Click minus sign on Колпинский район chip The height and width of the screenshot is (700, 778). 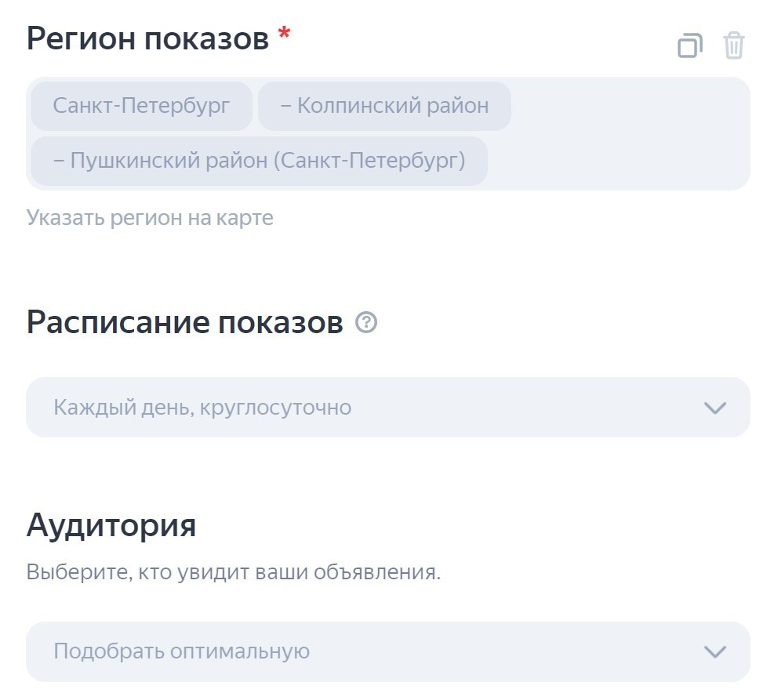pos(285,106)
